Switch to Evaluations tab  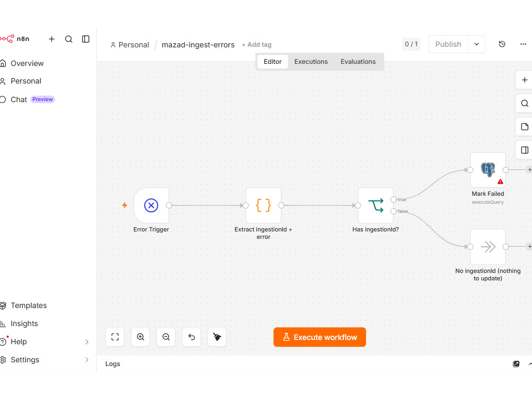[x=358, y=62]
